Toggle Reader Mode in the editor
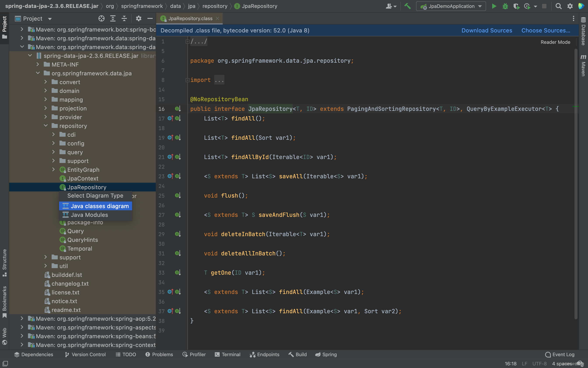Image resolution: width=588 pixels, height=368 pixels. [555, 42]
